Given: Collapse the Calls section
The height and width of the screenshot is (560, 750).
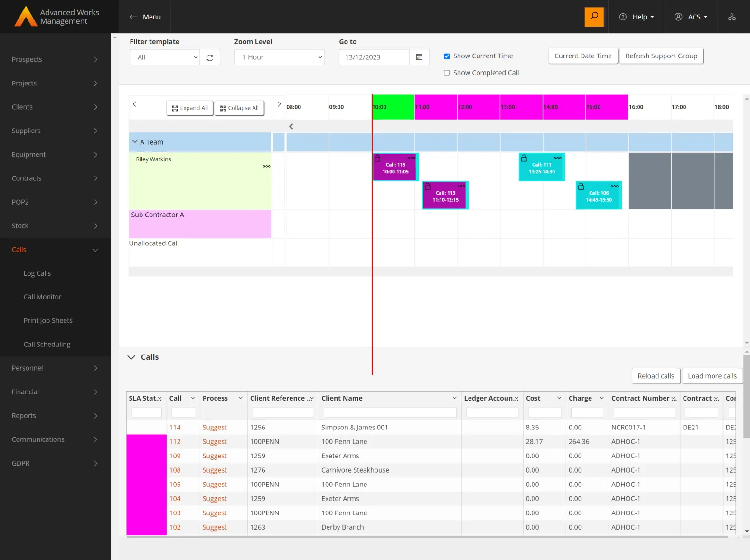Looking at the screenshot, I should (x=131, y=357).
